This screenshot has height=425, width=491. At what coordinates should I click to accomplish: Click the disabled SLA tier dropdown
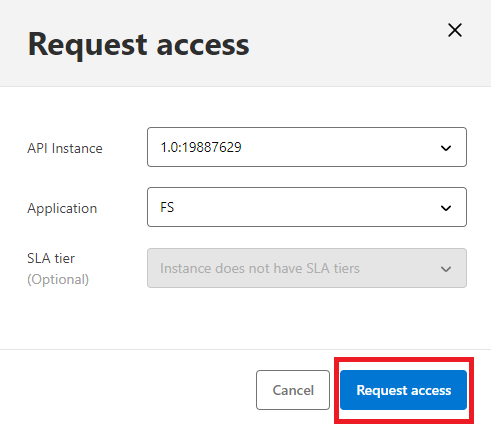click(307, 268)
